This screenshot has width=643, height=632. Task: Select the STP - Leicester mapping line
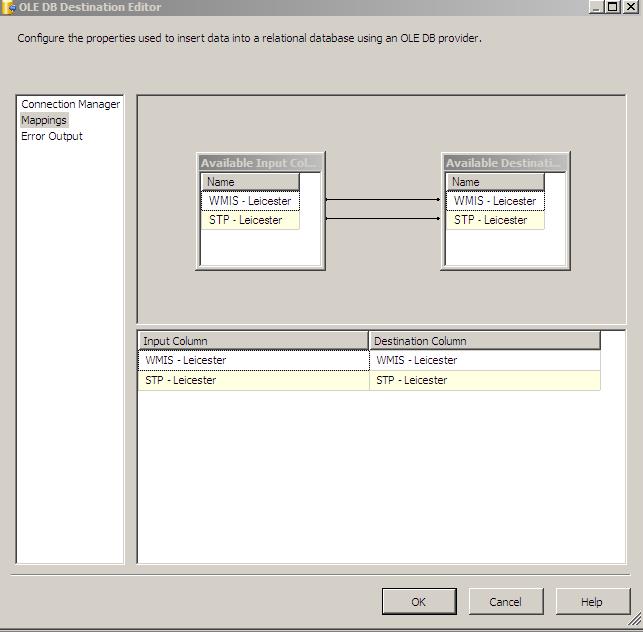point(383,219)
